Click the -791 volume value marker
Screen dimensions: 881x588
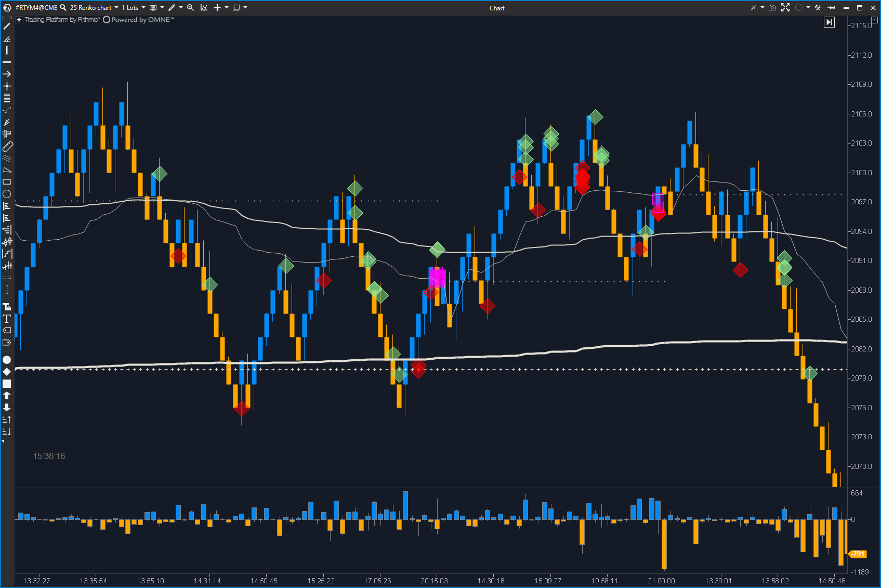pyautogui.click(x=858, y=554)
